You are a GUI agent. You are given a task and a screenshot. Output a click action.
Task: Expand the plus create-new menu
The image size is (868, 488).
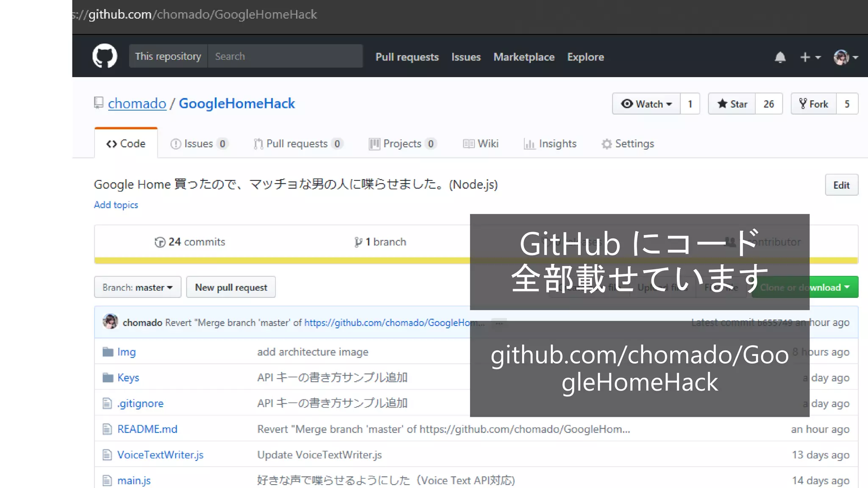(810, 57)
